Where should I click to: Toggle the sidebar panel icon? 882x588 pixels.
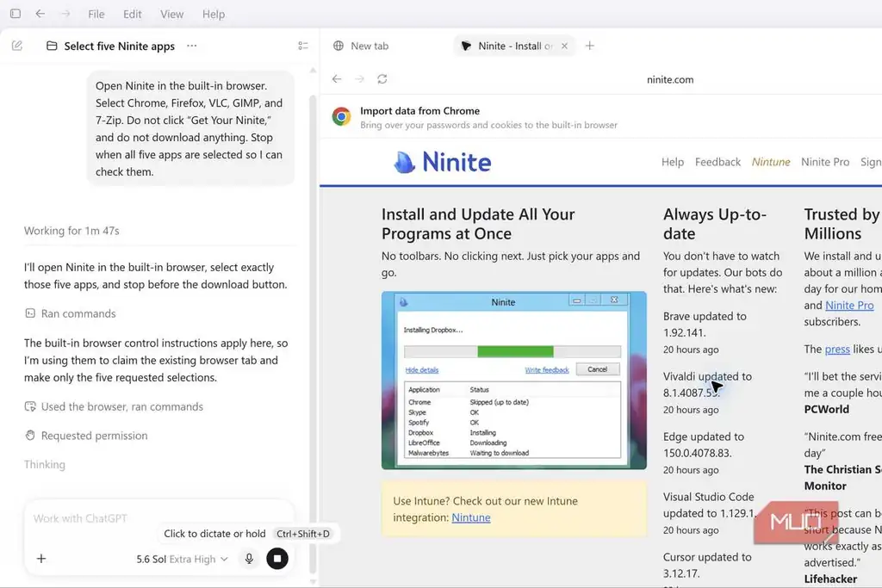point(16,14)
